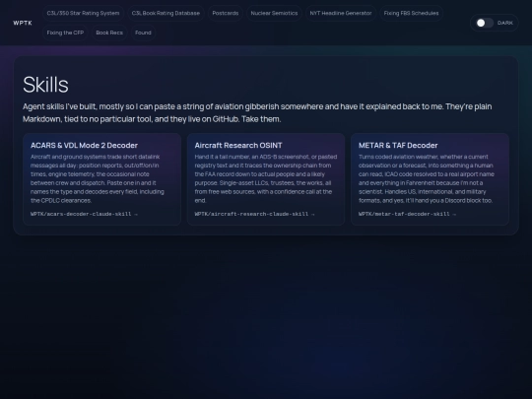
Task: Click the METAR description about coded aviation weather
Action: [x=427, y=178]
